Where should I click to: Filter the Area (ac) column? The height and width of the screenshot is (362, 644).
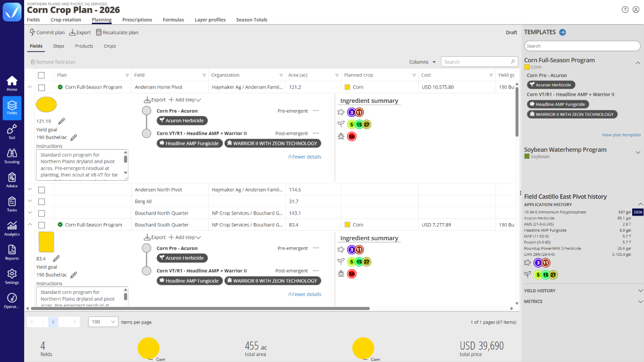pos(337,75)
